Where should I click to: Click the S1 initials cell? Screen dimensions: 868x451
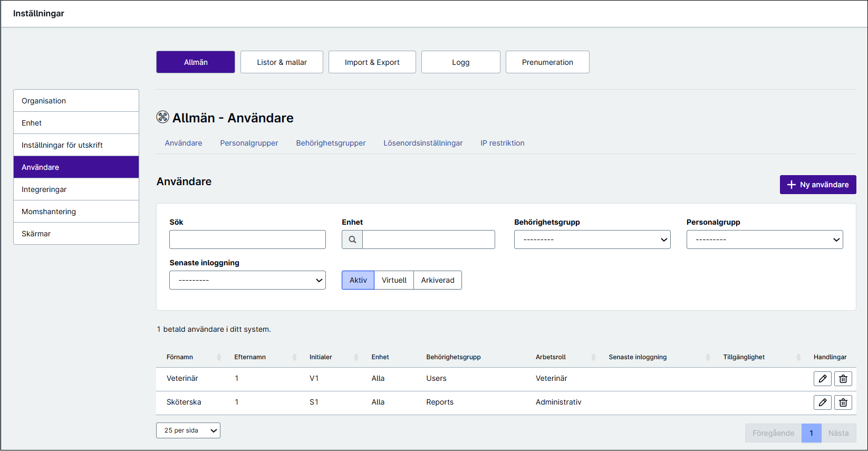[314, 402]
